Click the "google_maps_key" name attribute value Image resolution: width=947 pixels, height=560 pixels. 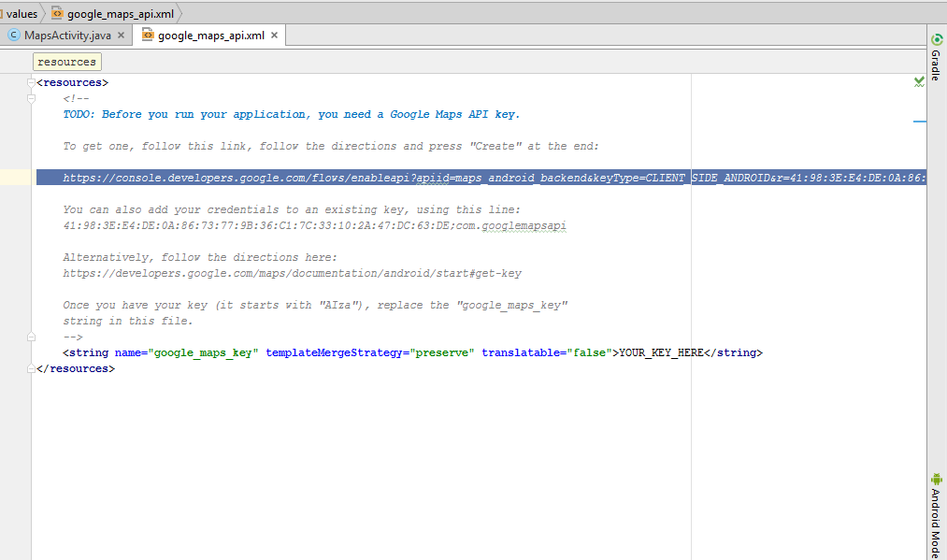pos(203,352)
